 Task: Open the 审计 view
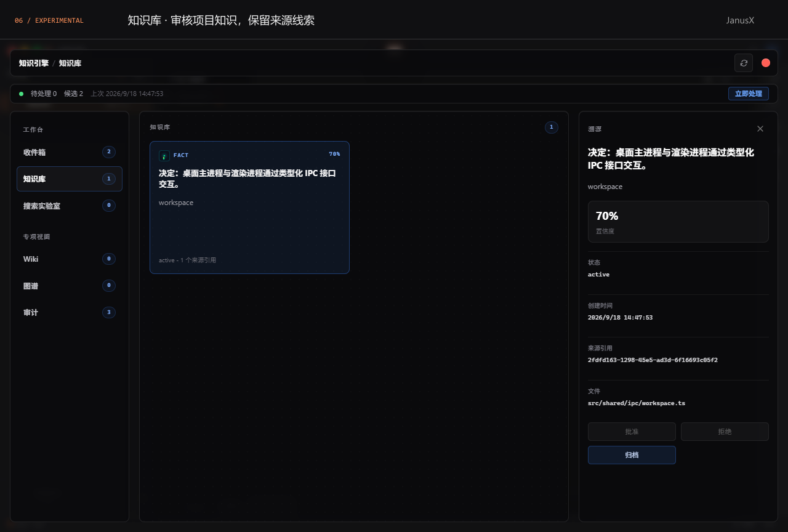70,313
